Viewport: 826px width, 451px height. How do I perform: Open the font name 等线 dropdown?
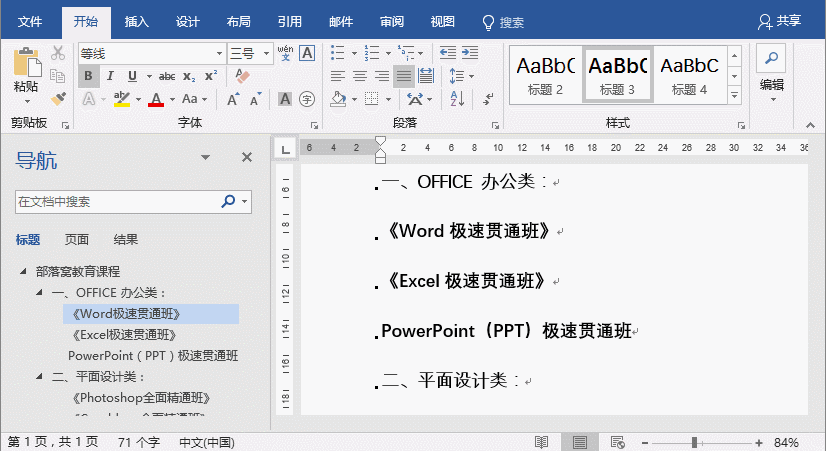[220, 53]
